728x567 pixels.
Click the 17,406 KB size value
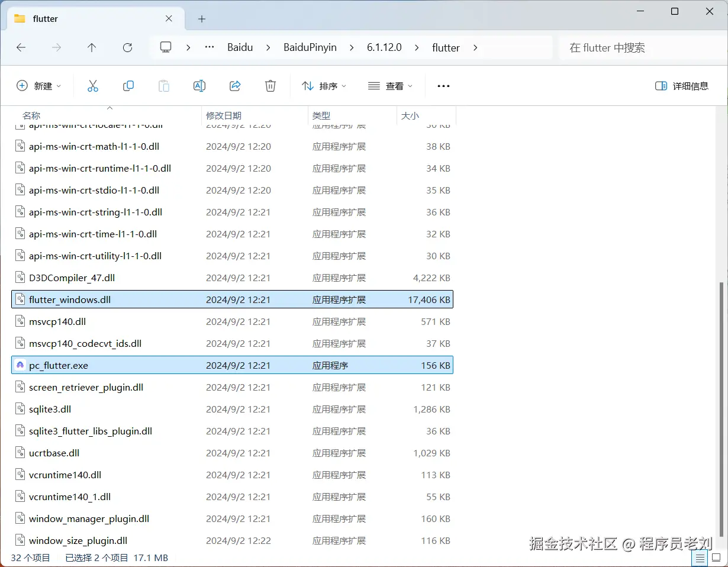(429, 299)
